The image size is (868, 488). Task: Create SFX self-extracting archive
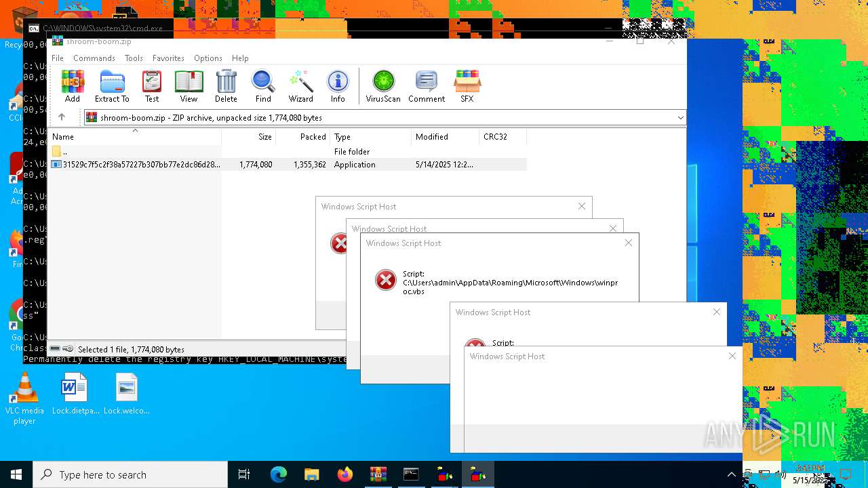[467, 86]
